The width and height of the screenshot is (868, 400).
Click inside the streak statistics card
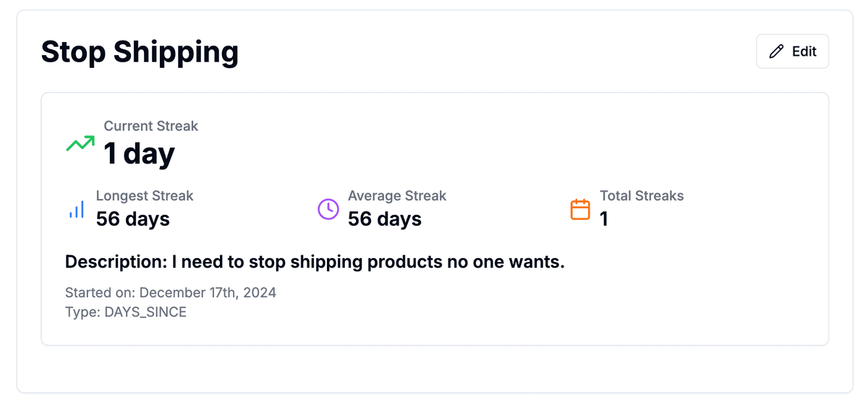click(435, 218)
